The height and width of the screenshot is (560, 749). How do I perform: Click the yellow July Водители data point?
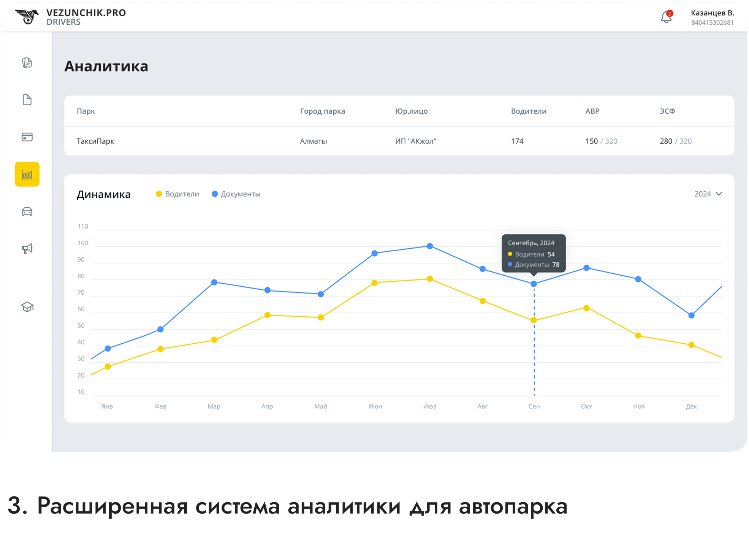430,279
